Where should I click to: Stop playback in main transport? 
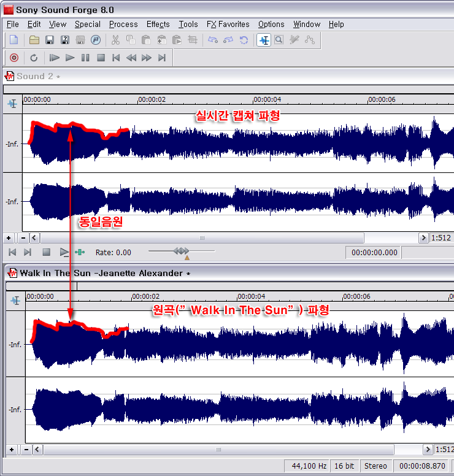[x=101, y=58]
